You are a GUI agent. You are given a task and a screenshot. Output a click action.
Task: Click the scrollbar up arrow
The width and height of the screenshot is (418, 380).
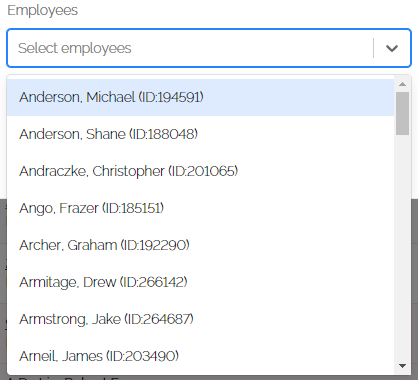tap(402, 84)
